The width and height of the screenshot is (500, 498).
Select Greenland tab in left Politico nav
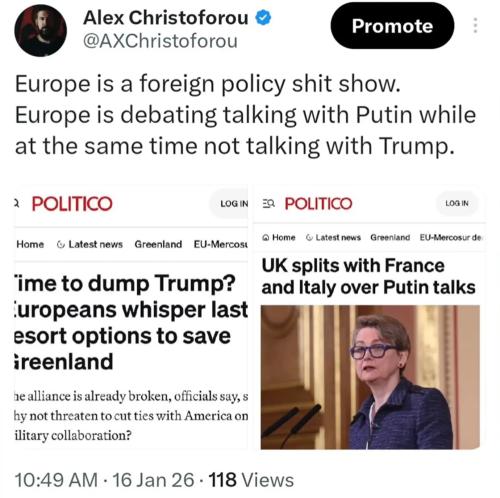pos(158,244)
